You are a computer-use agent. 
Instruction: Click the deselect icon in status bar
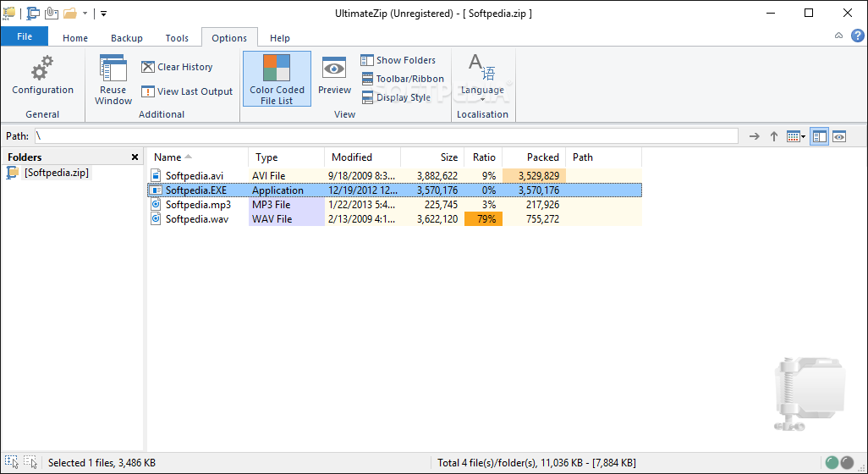point(30,462)
